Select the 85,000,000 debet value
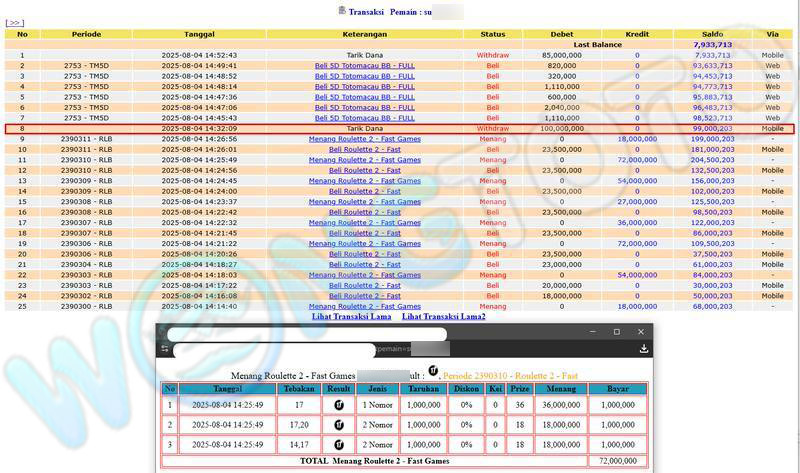The height and width of the screenshot is (473, 800). coord(562,55)
